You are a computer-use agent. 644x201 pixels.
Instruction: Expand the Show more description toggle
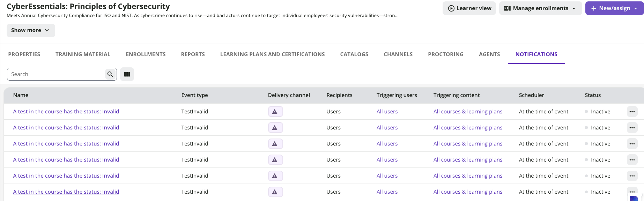click(x=31, y=30)
